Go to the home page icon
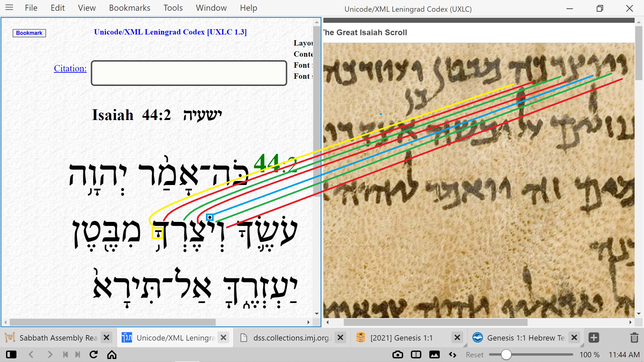This screenshot has width=644, height=362. (x=112, y=355)
